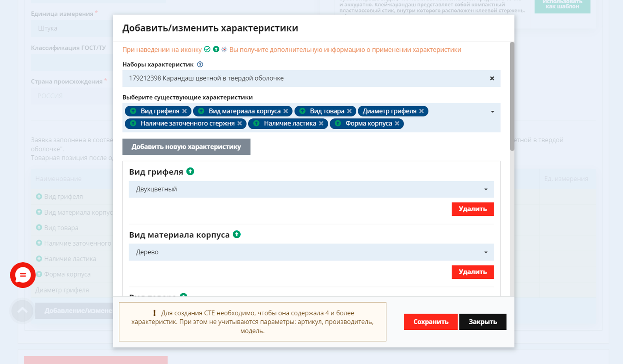Image resolution: width=623 pixels, height=364 pixels.
Task: Click green icon inside 'Вид материала корпуса' tag
Action: pyautogui.click(x=201, y=111)
